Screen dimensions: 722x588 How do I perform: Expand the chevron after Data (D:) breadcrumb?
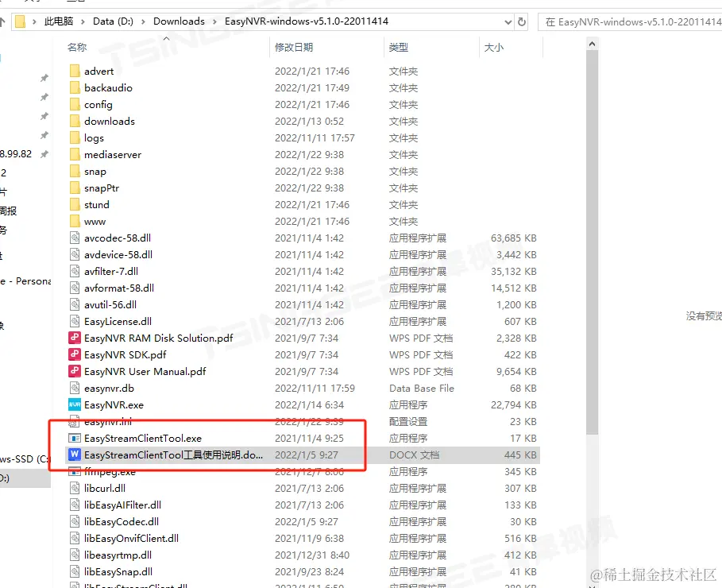pos(143,21)
